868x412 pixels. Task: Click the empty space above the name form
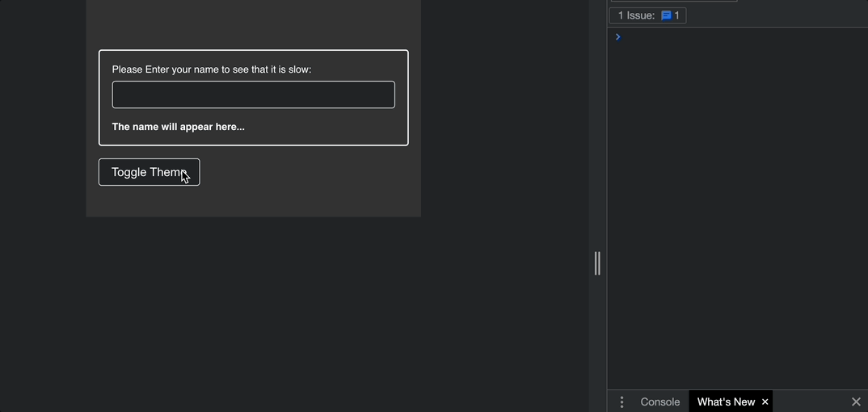[x=253, y=24]
